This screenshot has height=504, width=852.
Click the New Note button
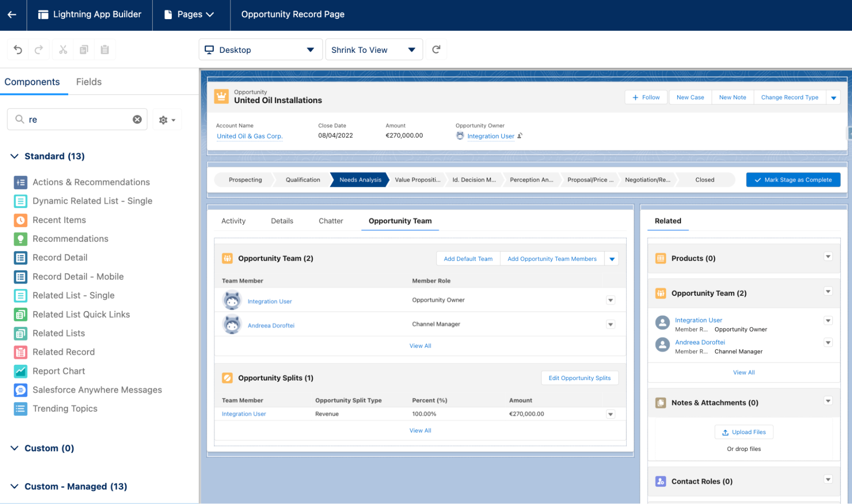pos(733,98)
